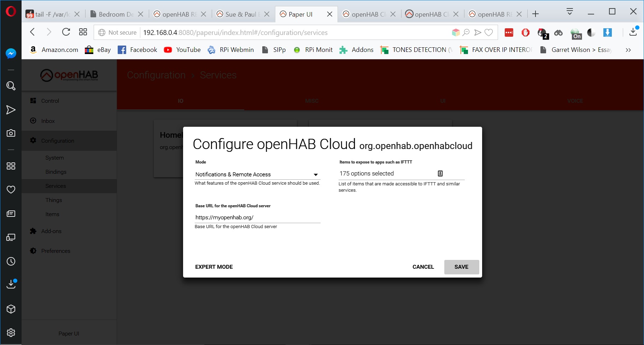The width and height of the screenshot is (644, 345).
Task: Send page to My Flow from address bar
Action: point(478,32)
